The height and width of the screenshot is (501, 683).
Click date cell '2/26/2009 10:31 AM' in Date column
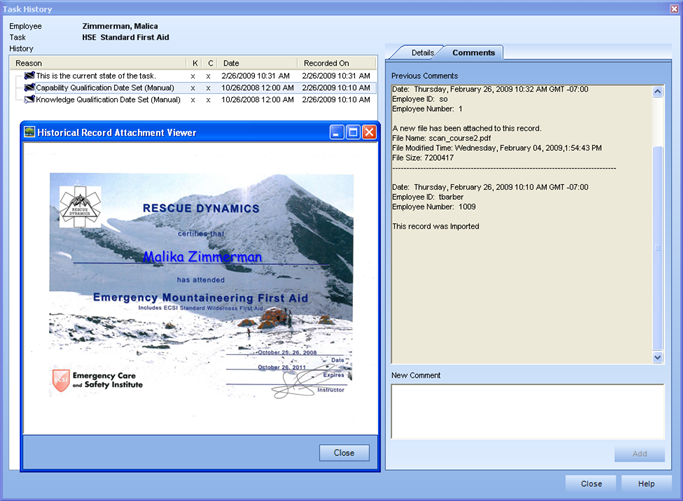pos(256,76)
